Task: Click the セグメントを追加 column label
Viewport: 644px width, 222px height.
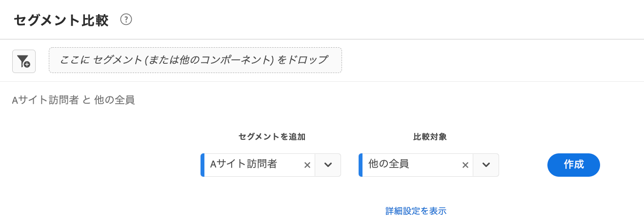Action: [x=272, y=137]
